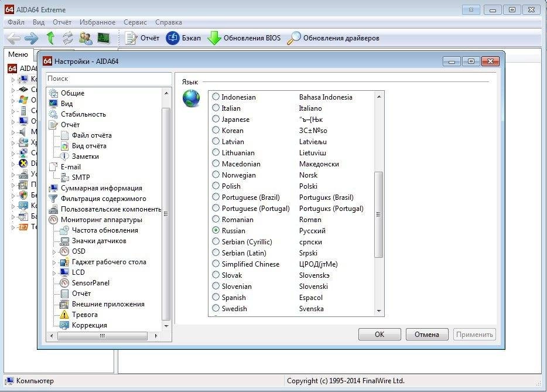Select the Вид settings icon
Viewport: 547px width, 392px height.
click(53, 104)
